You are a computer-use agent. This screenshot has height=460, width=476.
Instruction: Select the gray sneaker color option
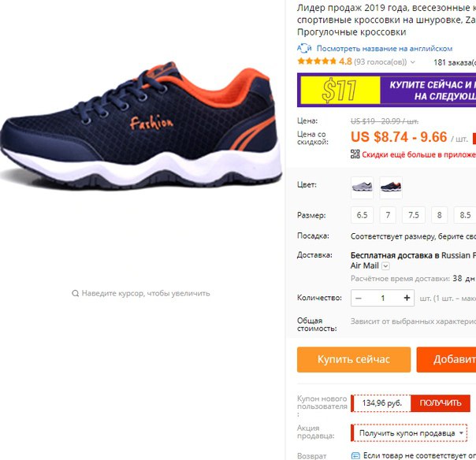[x=362, y=187]
